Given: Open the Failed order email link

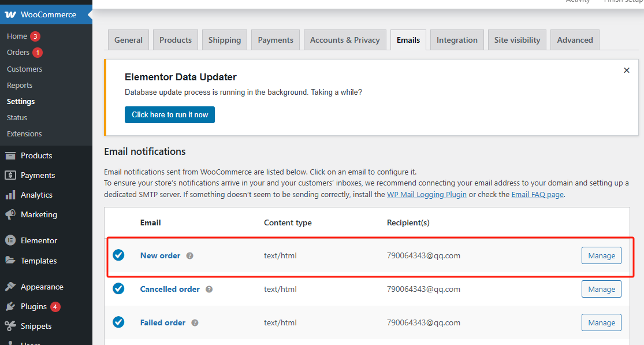Looking at the screenshot, I should click(163, 323).
